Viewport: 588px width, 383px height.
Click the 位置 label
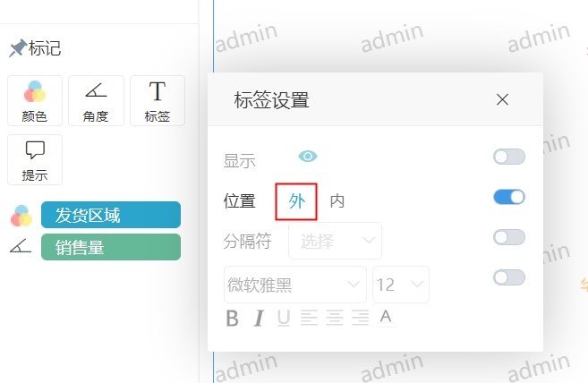coord(240,201)
